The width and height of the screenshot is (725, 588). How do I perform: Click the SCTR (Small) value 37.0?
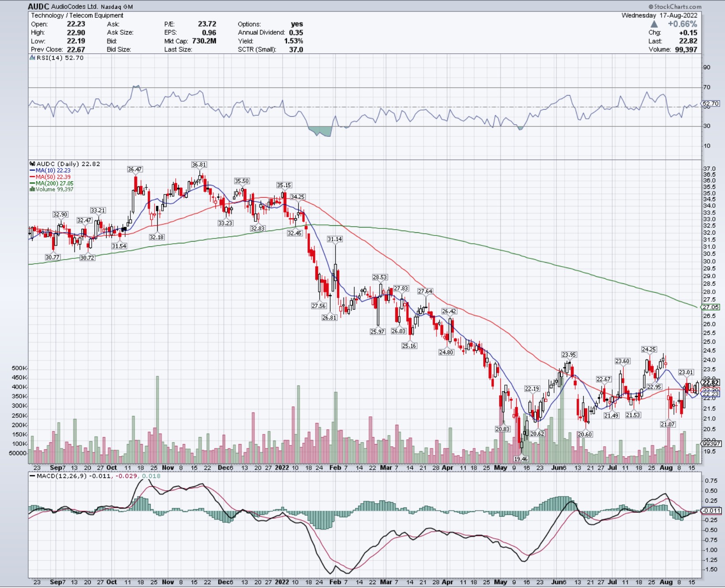[296, 50]
